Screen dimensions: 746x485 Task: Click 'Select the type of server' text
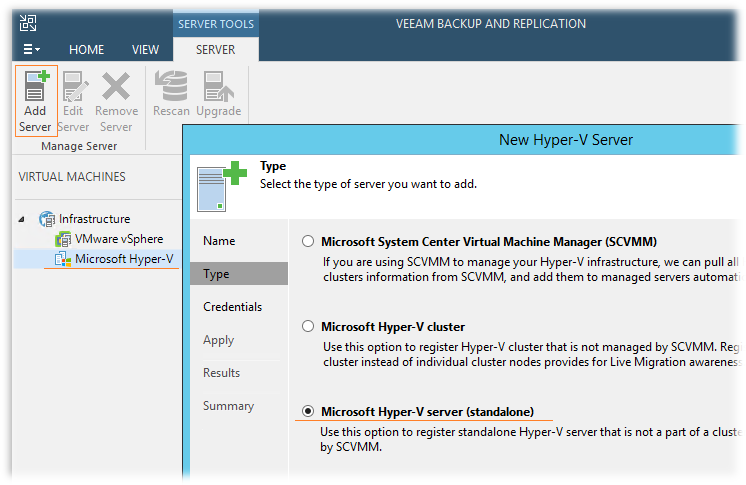click(368, 184)
